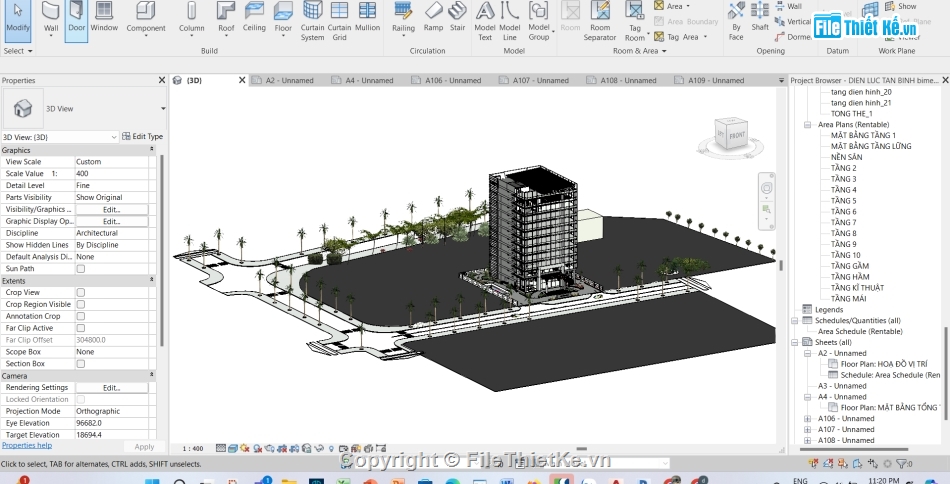Open the Visual Style icon in view control bar
950x484 pixels.
233,449
